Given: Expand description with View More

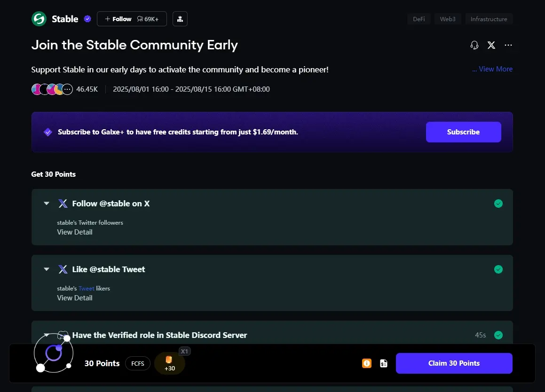Looking at the screenshot, I should [x=492, y=69].
